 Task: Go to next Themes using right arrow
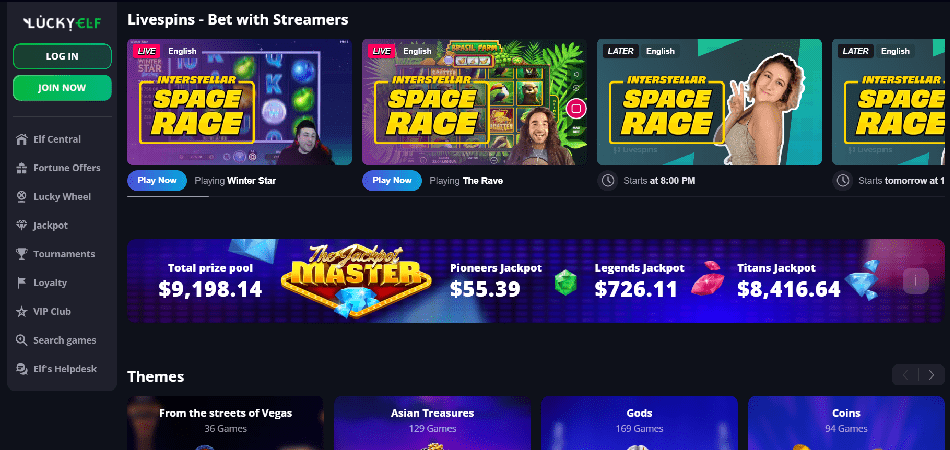tap(931, 375)
